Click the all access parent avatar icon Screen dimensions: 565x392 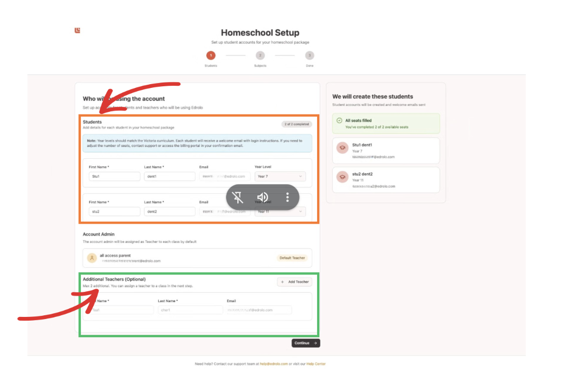[92, 258]
